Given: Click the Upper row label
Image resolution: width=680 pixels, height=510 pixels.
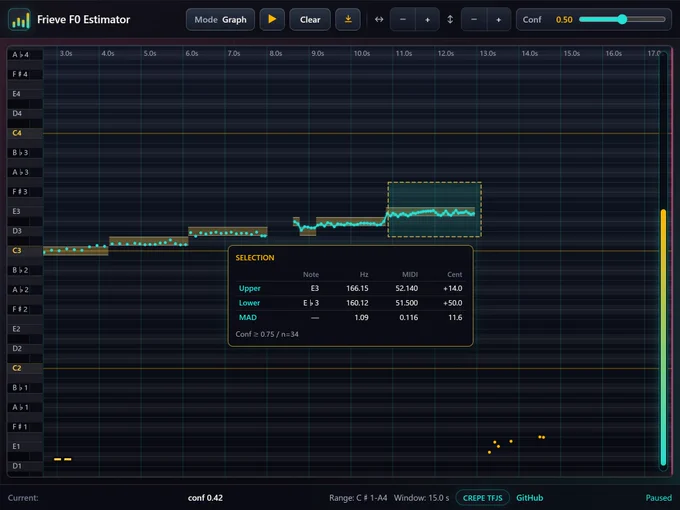Looking at the screenshot, I should coord(249,288).
